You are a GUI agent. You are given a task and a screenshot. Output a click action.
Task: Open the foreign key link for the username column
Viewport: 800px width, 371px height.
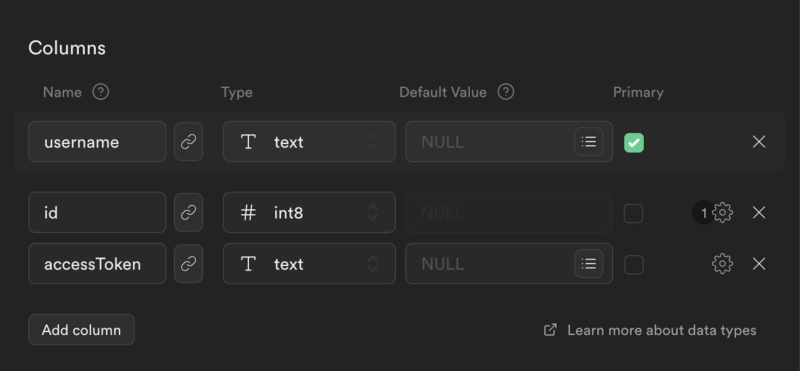coord(188,141)
